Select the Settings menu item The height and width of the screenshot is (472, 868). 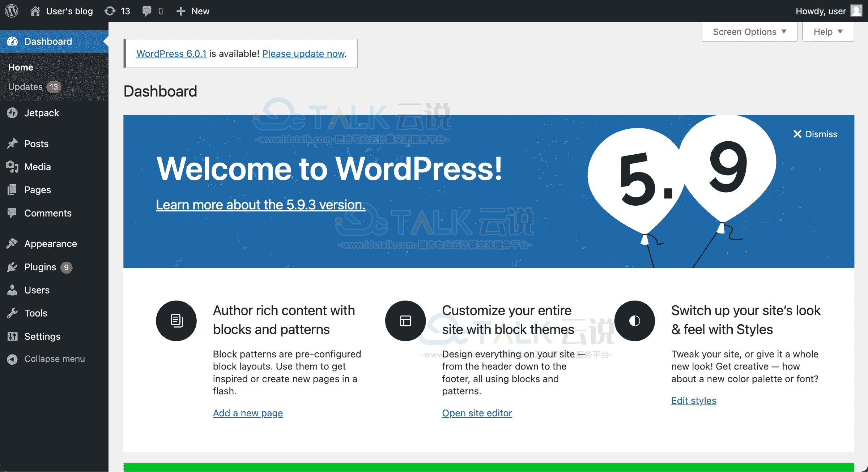41,336
